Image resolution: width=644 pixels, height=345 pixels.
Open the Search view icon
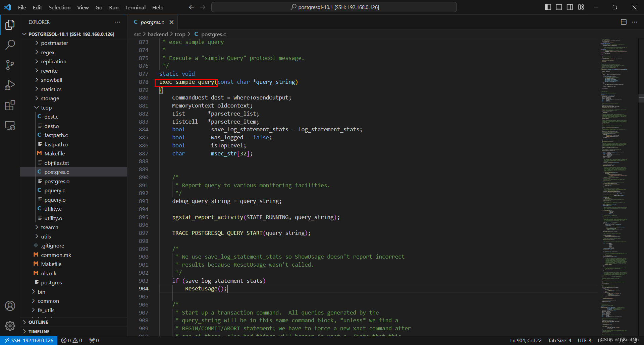click(x=10, y=45)
